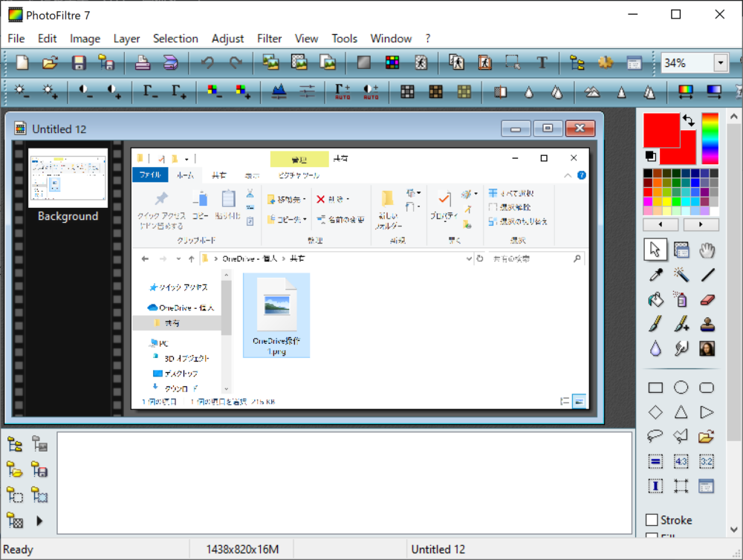Viewport: 743px width, 560px height.
Task: Choose the Ellipse selection shape
Action: [681, 388]
